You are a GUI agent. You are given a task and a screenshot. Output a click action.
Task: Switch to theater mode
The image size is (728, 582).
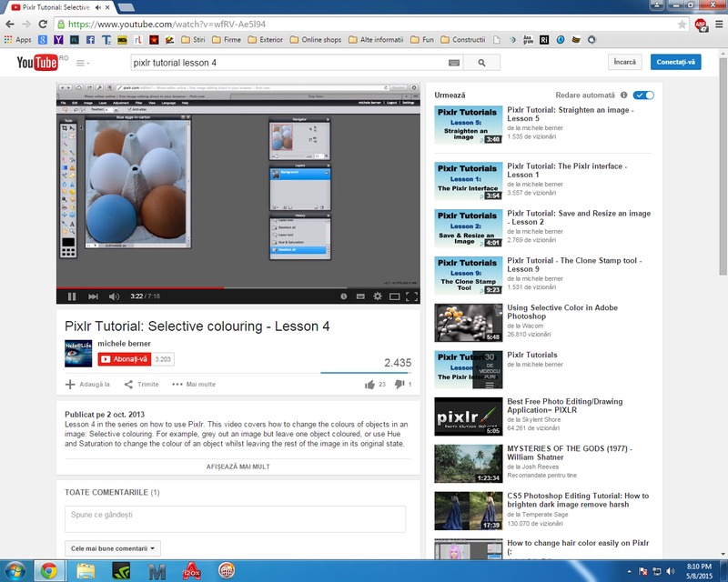click(394, 296)
